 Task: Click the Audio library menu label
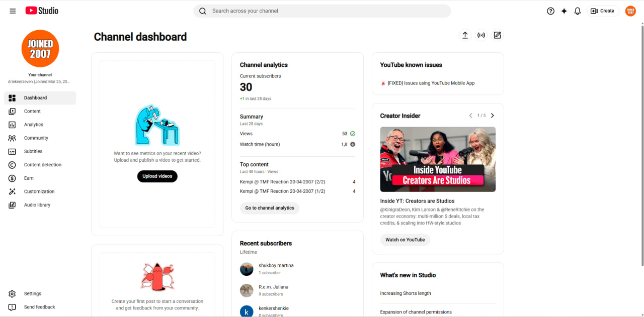37,205
